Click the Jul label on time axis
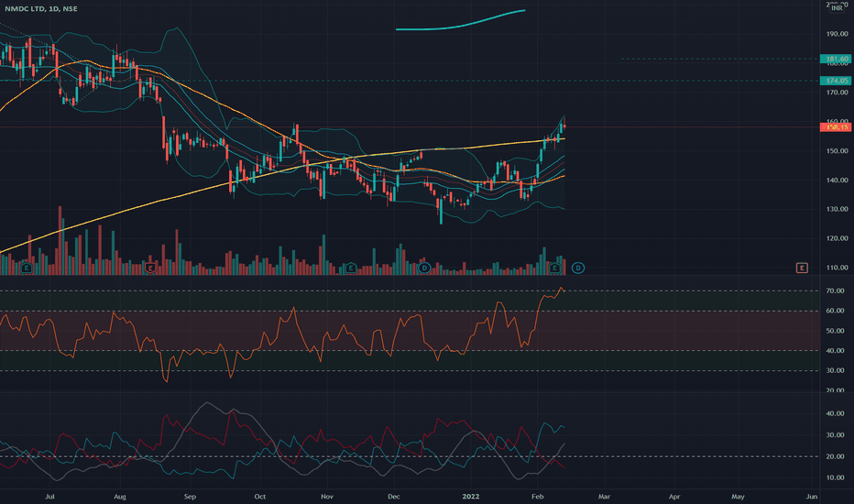 click(x=49, y=497)
